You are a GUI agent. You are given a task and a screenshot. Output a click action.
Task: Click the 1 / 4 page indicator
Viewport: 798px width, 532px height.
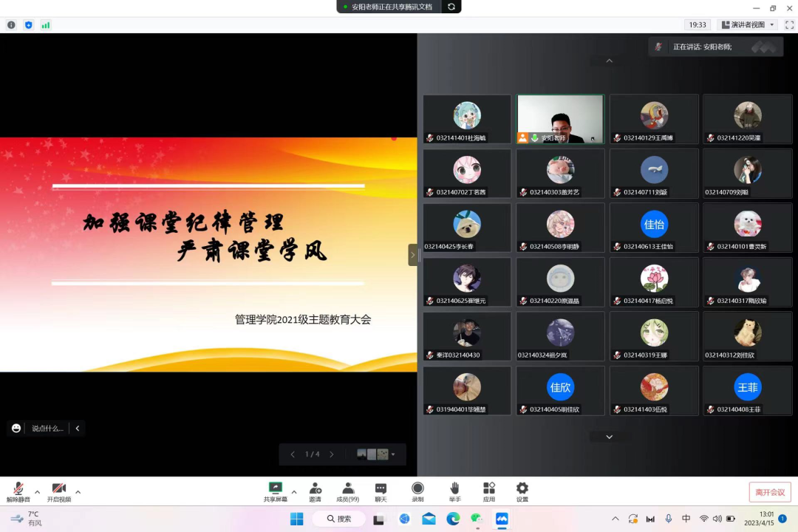[x=312, y=454]
